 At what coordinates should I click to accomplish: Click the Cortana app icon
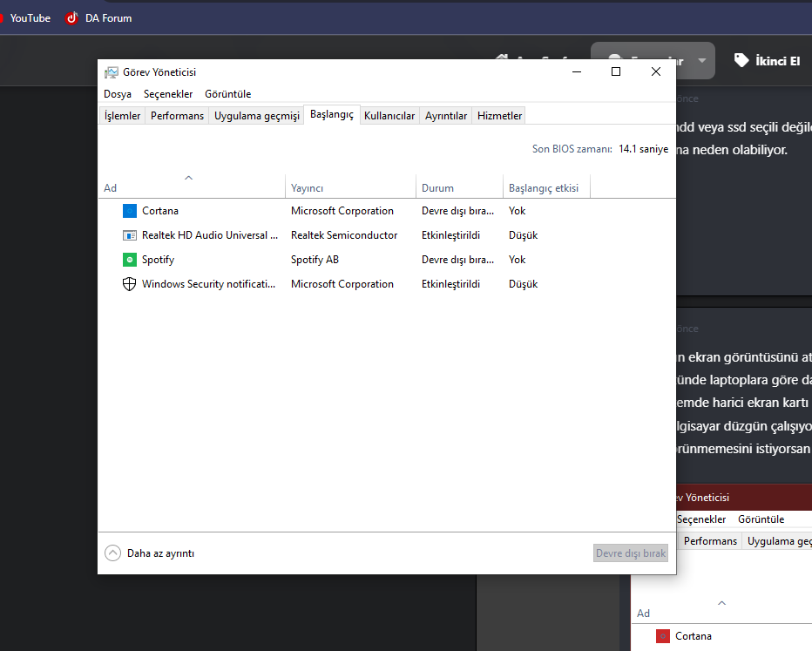(x=130, y=211)
